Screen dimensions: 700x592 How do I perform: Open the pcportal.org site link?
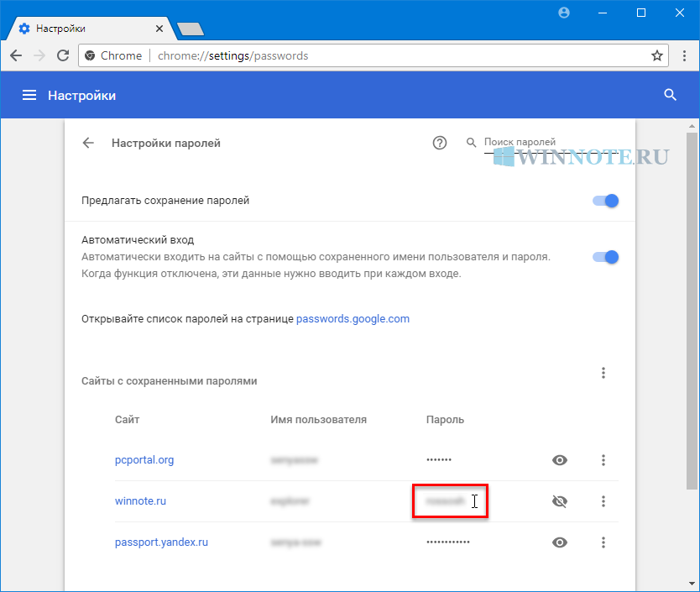(x=144, y=460)
